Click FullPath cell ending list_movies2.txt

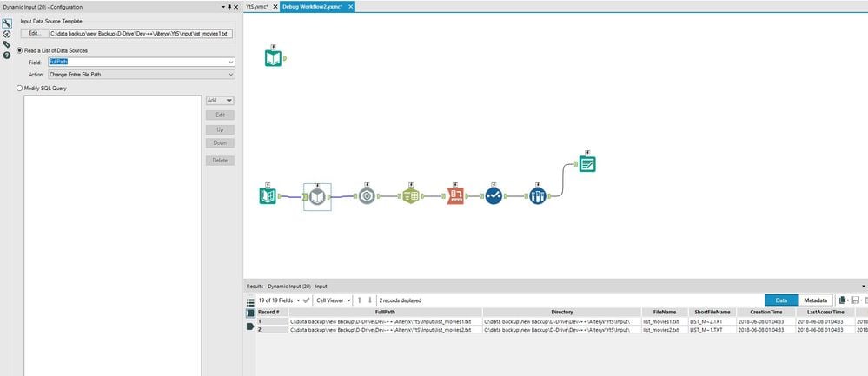(x=385, y=330)
